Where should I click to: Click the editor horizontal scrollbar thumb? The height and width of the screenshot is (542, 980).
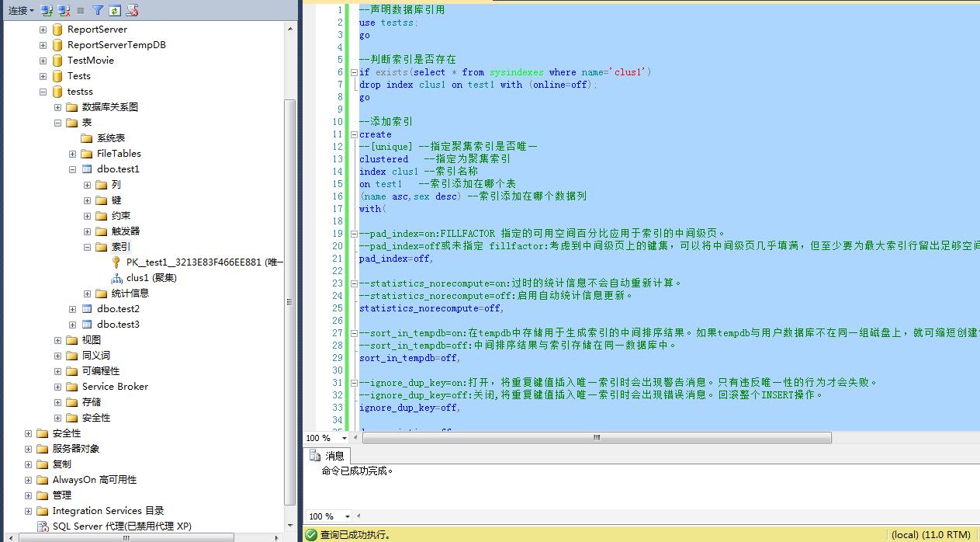(x=596, y=438)
